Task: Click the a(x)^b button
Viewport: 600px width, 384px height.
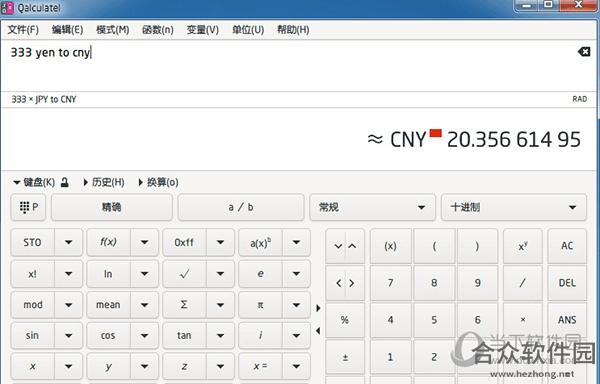Action: [260, 242]
